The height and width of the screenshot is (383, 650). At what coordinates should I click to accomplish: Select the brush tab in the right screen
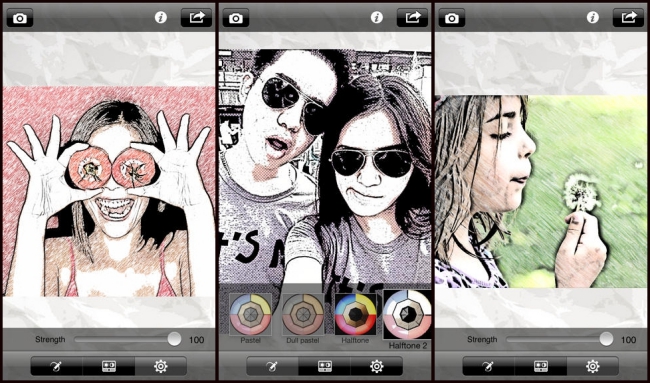click(x=488, y=366)
